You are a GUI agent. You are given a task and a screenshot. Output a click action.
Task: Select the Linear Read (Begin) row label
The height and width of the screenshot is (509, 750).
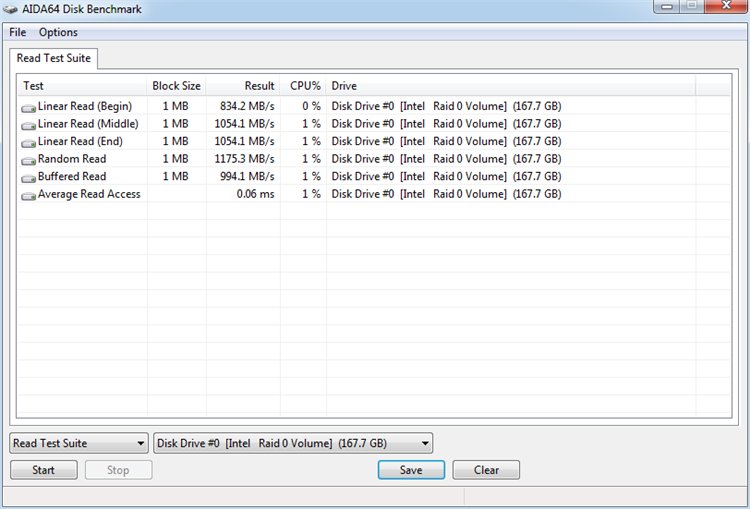[x=85, y=106]
